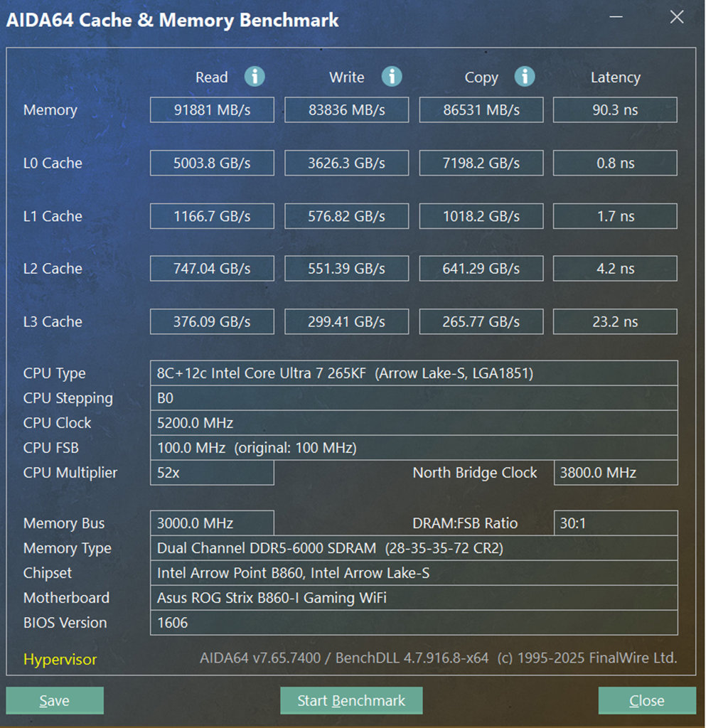Click Memory Bus value 3000.0 MHz
The width and height of the screenshot is (728, 728).
pyautogui.click(x=212, y=523)
